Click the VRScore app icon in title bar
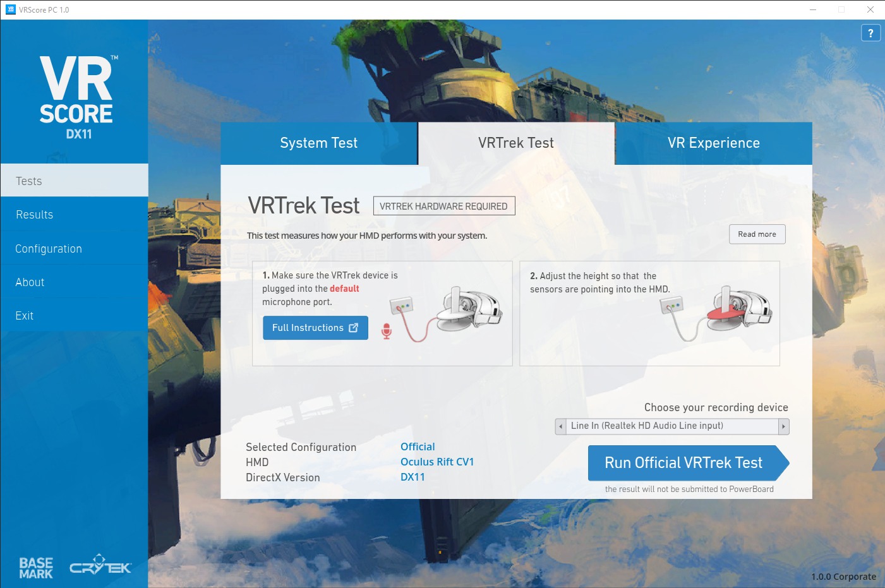The image size is (885, 588). (11, 9)
